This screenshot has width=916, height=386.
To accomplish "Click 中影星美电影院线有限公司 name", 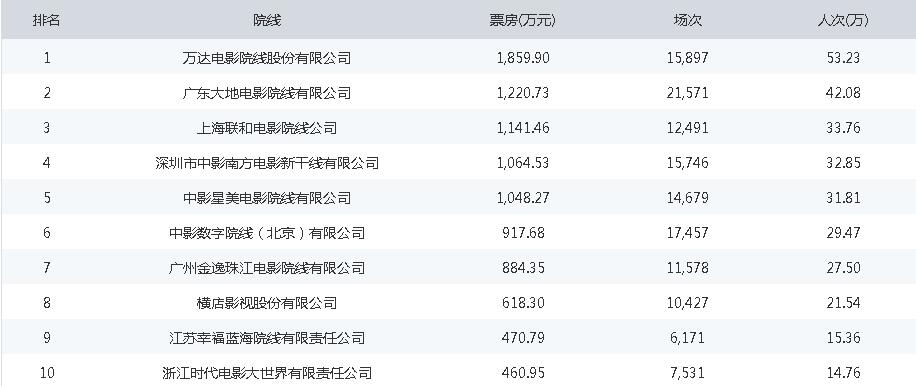I will pyautogui.click(x=267, y=198).
